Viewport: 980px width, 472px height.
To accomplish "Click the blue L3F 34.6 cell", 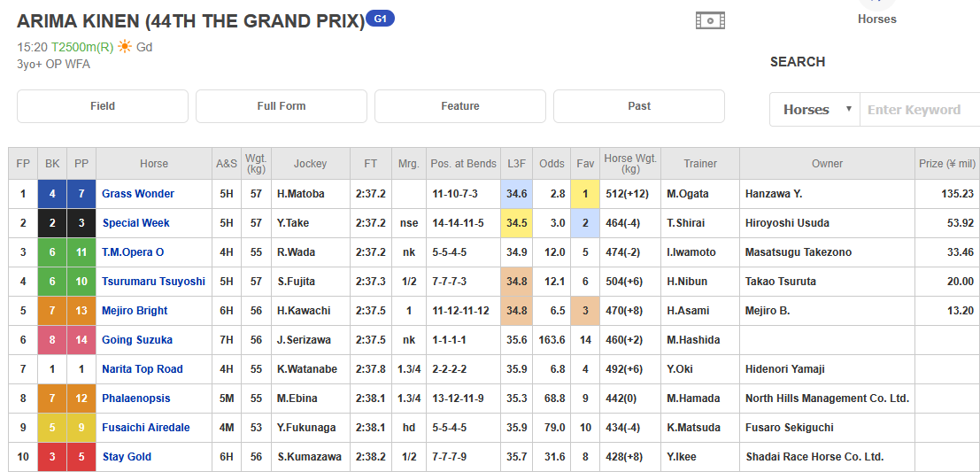I will [515, 194].
